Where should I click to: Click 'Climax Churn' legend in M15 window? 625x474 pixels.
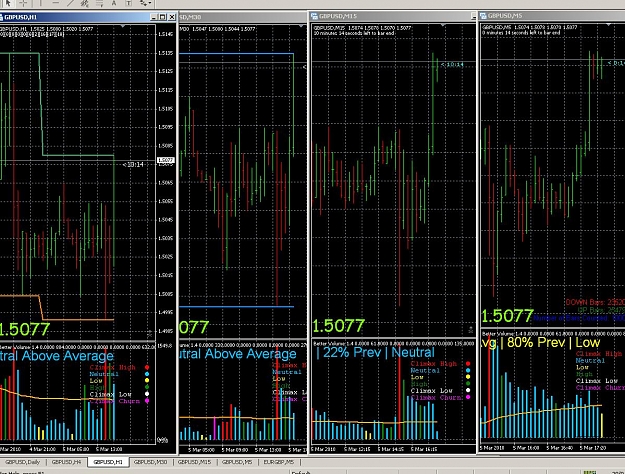[436, 397]
